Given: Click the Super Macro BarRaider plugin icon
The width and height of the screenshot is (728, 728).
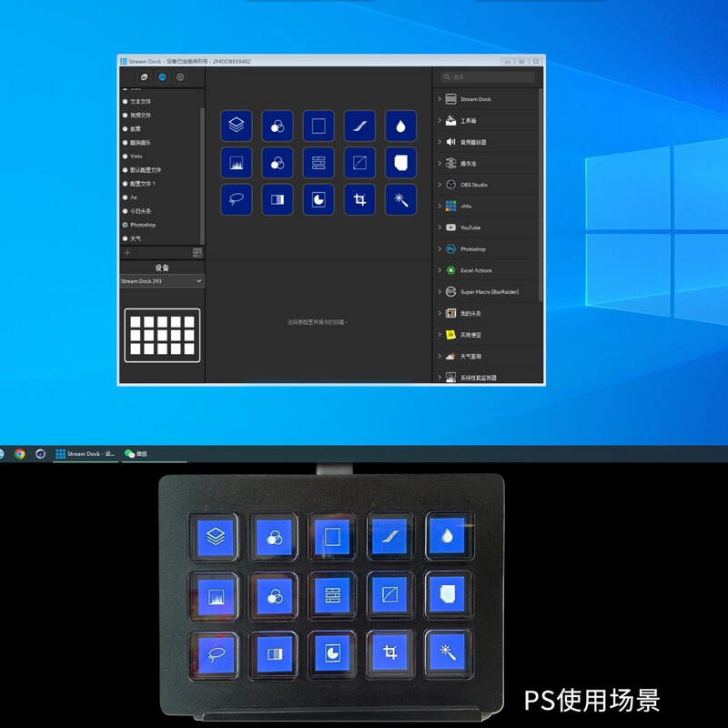Looking at the screenshot, I should point(450,291).
